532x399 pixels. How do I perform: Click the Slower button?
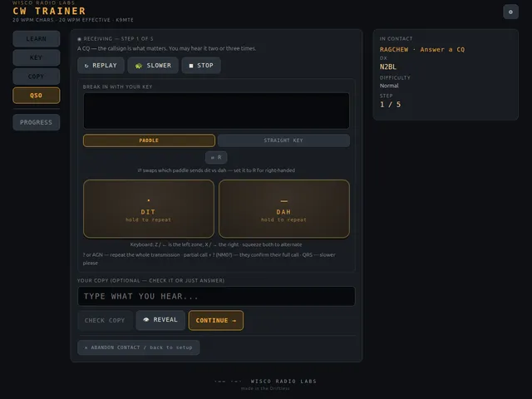(x=153, y=66)
